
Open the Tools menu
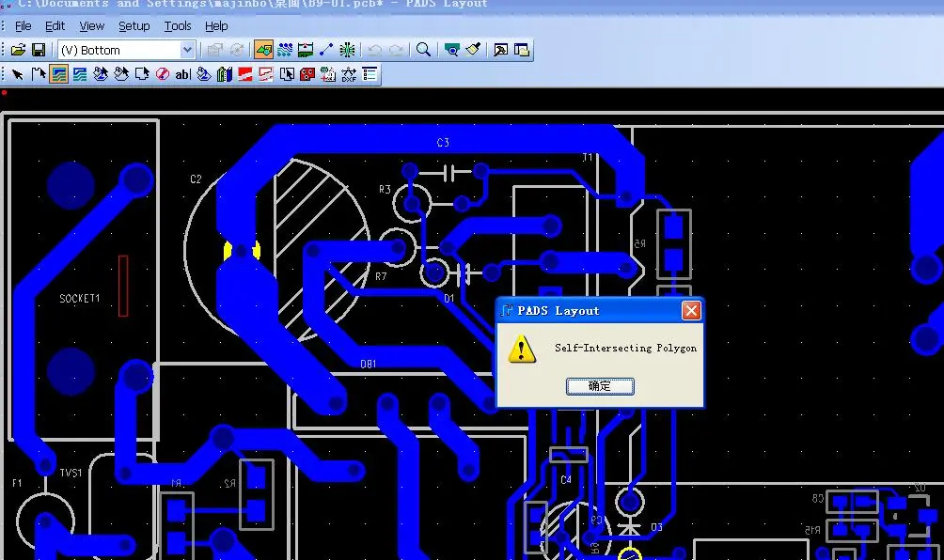click(178, 26)
